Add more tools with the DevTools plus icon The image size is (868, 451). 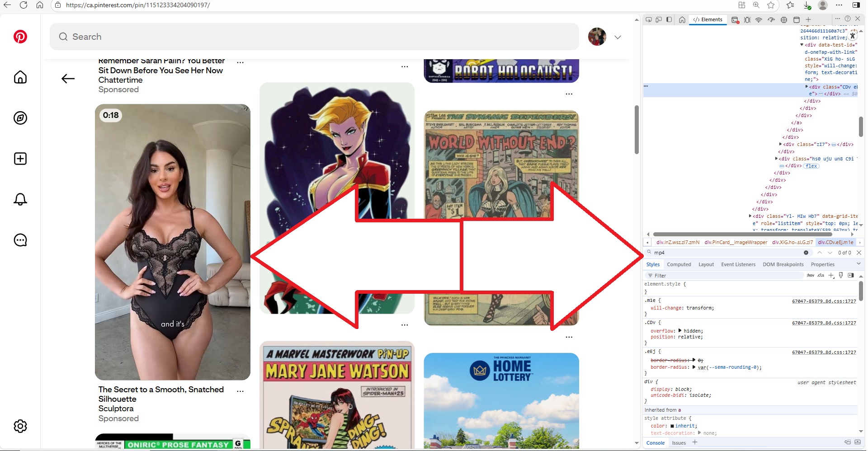click(808, 19)
